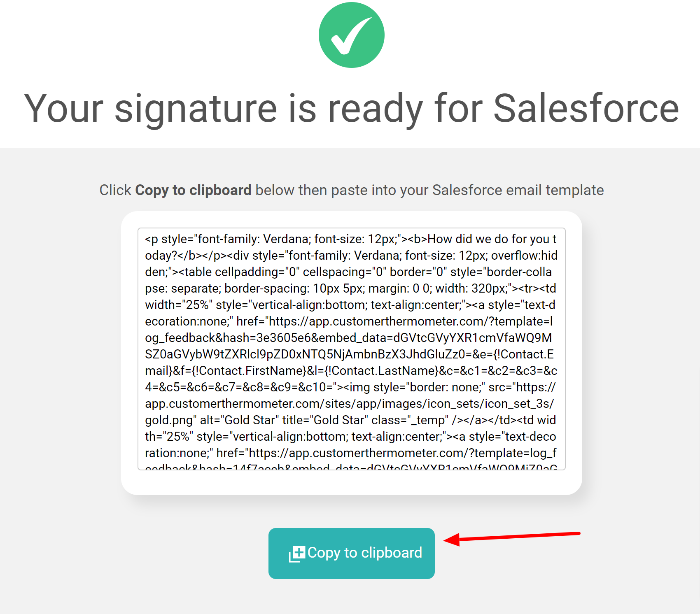700x614 pixels.
Task: Click inside the signature HTML code box
Action: point(351,349)
